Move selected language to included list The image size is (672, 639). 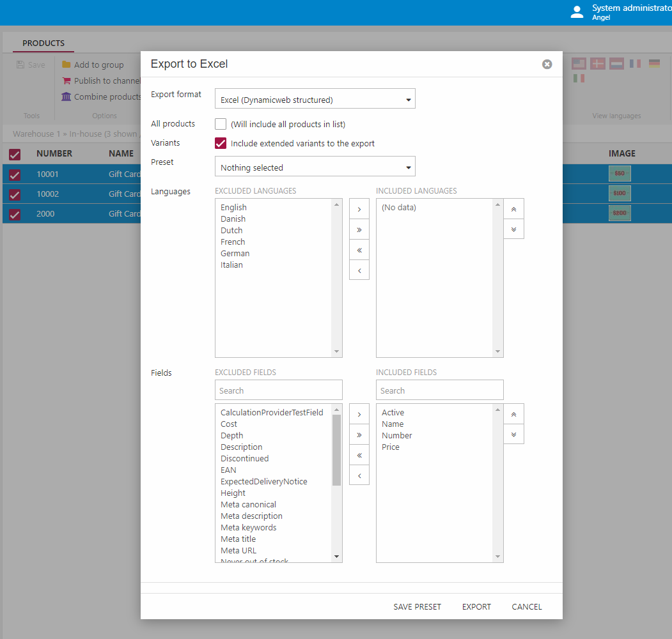point(359,209)
